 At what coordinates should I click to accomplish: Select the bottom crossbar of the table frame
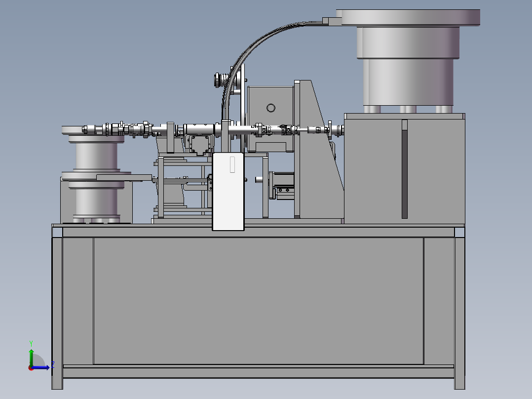[x=259, y=372]
